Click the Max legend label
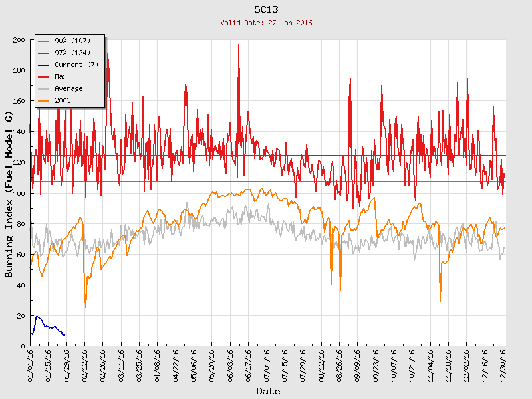Image resolution: width=532 pixels, height=399 pixels. pyautogui.click(x=61, y=76)
